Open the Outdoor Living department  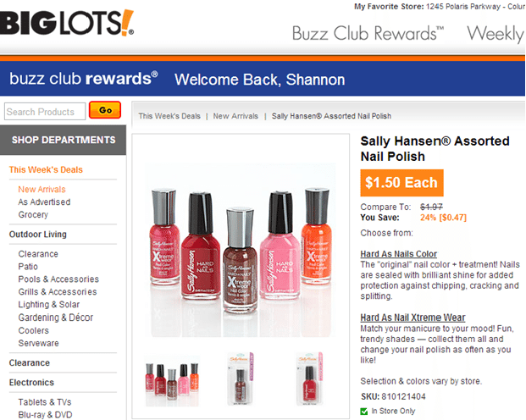click(38, 235)
